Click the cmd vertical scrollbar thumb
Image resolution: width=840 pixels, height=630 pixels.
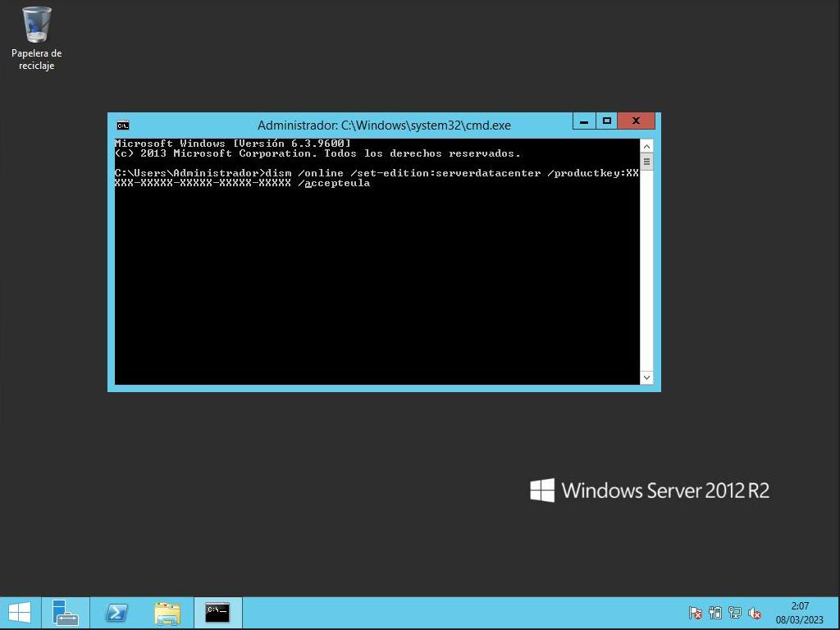646,162
